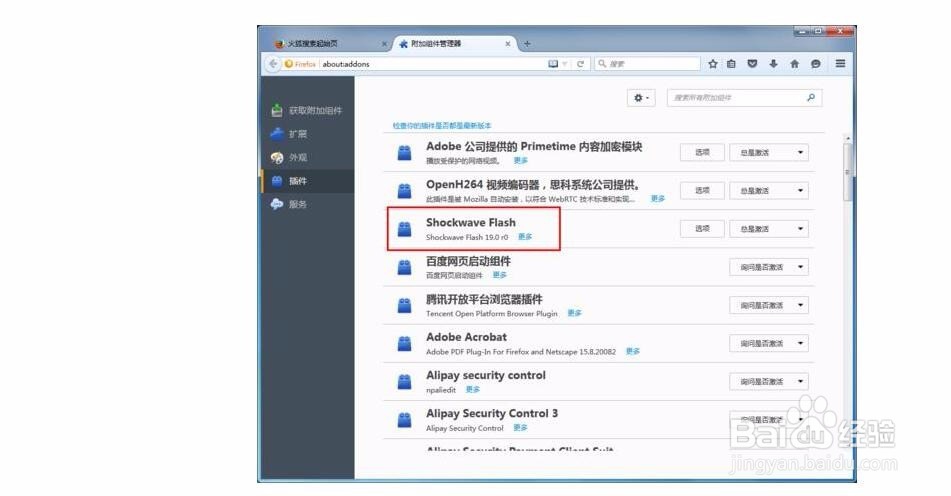Open a new tab with plus button
Viewport: 951px width, 496px height.
click(527, 44)
